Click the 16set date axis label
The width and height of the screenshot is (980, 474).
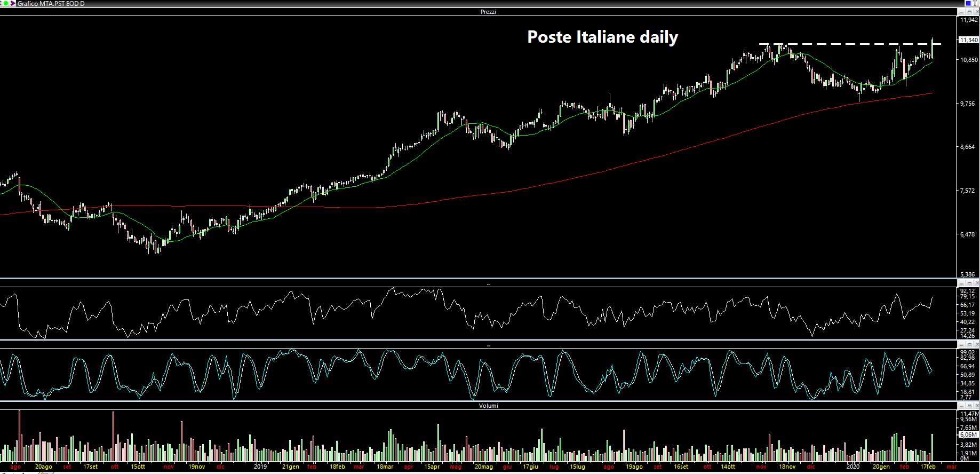(x=681, y=467)
